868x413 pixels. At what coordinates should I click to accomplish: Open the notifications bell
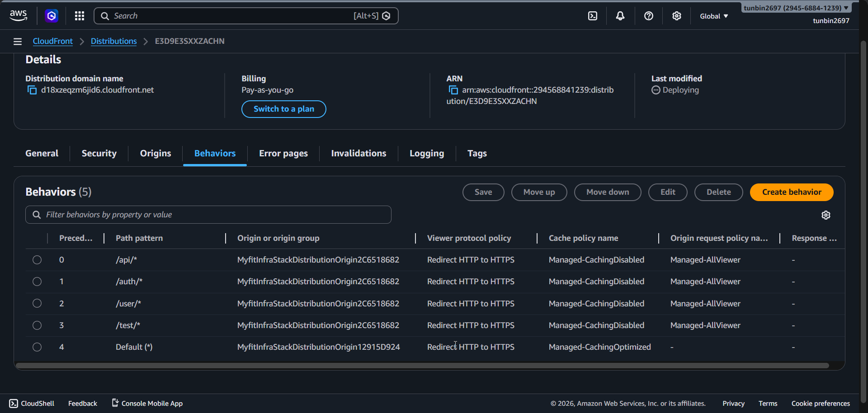(x=620, y=16)
